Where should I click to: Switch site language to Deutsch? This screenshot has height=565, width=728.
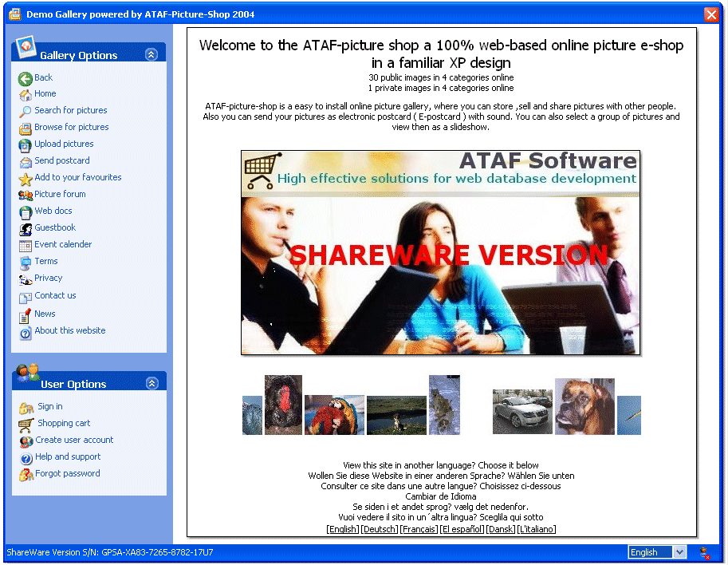[380, 529]
